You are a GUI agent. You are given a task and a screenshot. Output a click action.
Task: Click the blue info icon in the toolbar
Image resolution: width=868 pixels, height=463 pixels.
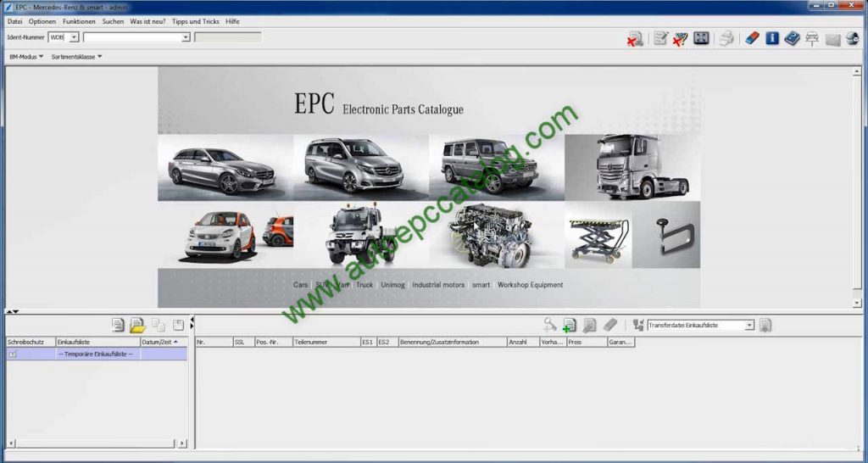coord(772,38)
